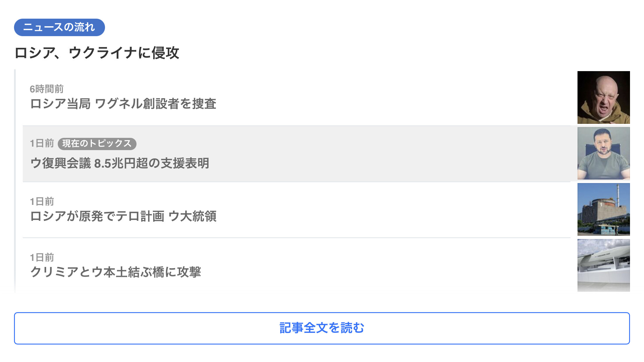Click 1日前 timestamp above クリミアとウ本土 headline
Screen dimensions: 644x362
click(42, 257)
